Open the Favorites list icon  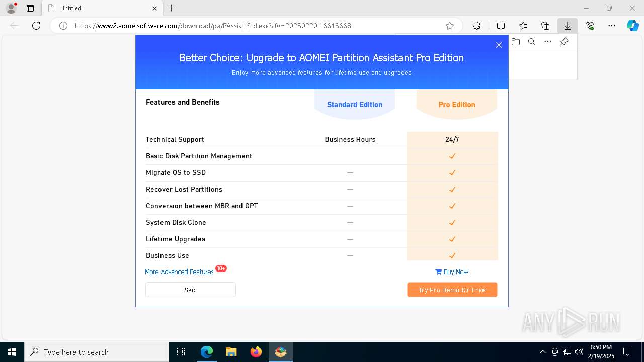(x=523, y=26)
